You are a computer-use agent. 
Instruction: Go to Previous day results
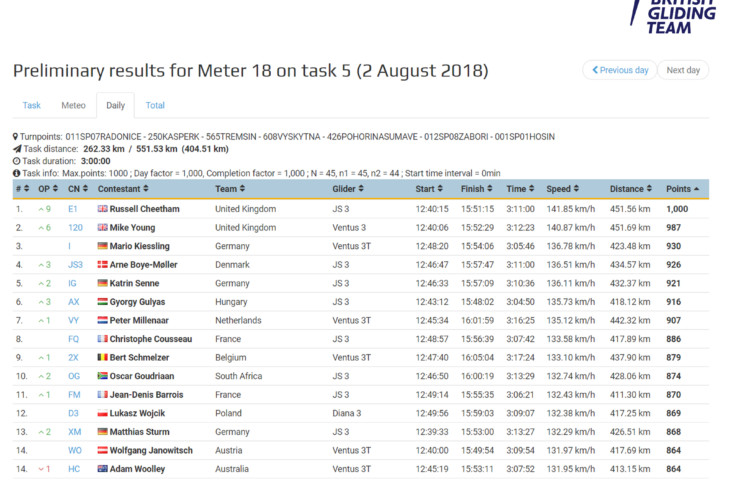[x=620, y=70]
